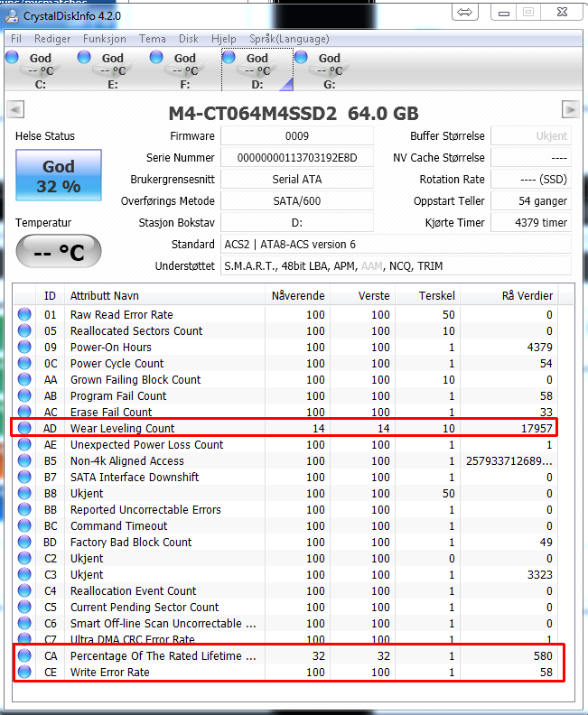The image size is (588, 715).
Task: Select disk D: in the drive bar
Action: pos(257,70)
